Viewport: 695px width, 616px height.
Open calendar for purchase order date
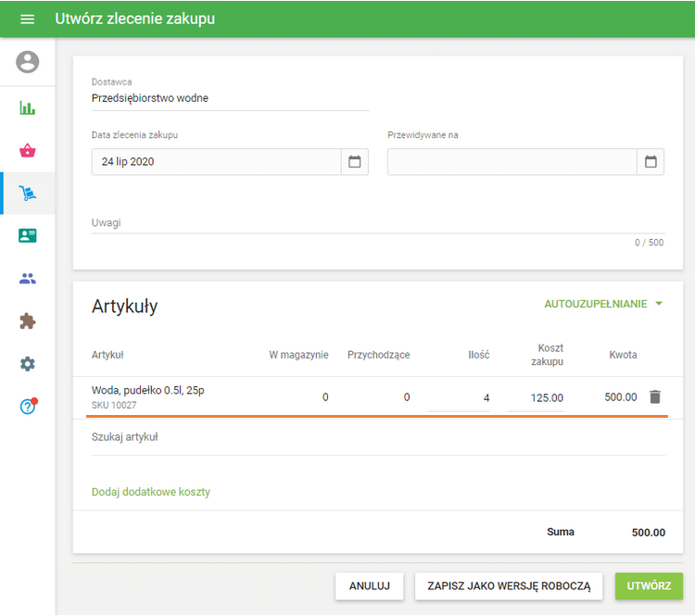tap(354, 162)
